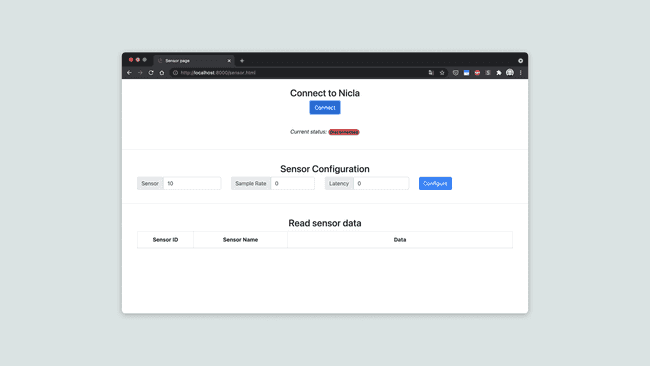650x366 pixels.
Task: Click the Read sensor data heading
Action: (325, 223)
